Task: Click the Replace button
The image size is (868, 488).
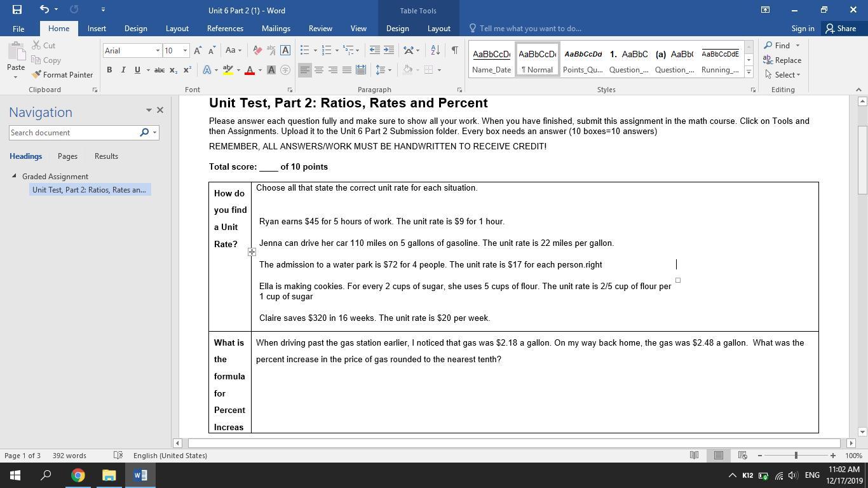Action: [782, 60]
